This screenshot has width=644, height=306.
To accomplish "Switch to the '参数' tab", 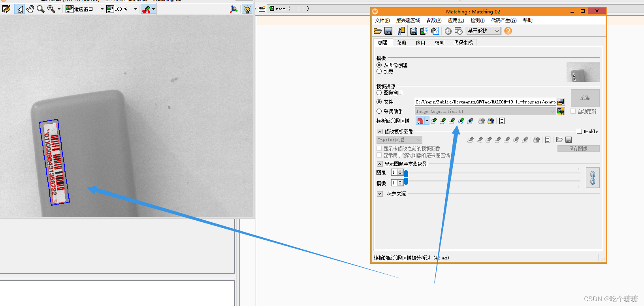I will click(402, 43).
